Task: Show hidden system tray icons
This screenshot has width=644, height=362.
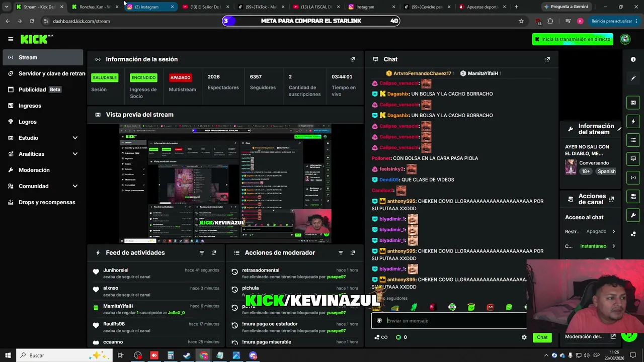Action: tap(546, 355)
